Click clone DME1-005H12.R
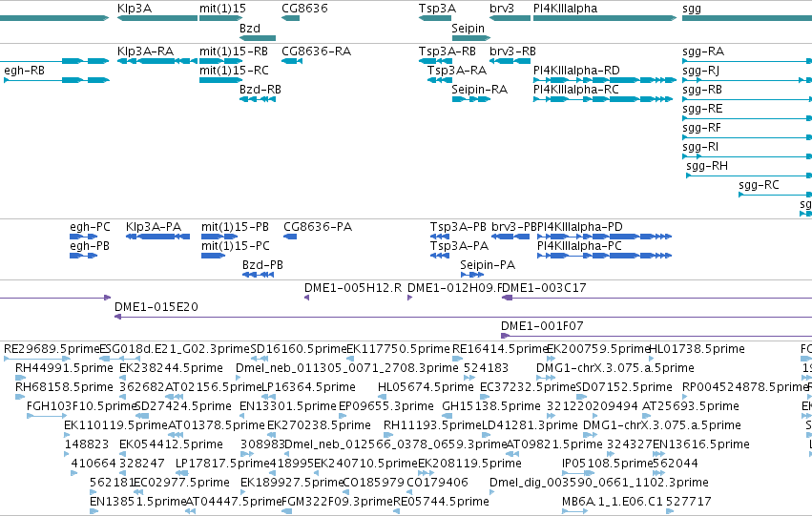Image resolution: width=812 pixels, height=516 pixels. click(306, 298)
